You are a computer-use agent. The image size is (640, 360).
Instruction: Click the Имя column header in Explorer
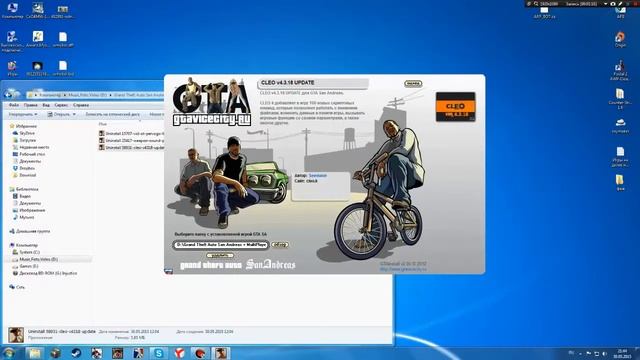coord(102,124)
